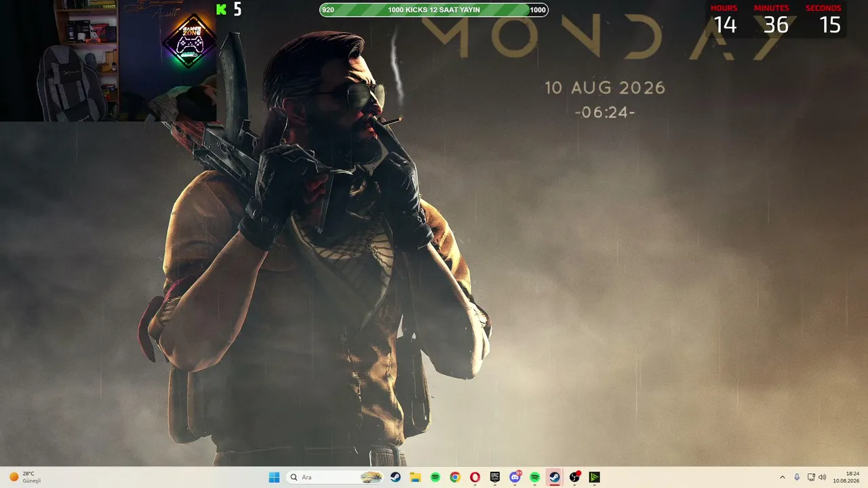Viewport: 868px width, 488px height.
Task: Switch to the Spotify icon right of Discord
Action: pyautogui.click(x=534, y=477)
